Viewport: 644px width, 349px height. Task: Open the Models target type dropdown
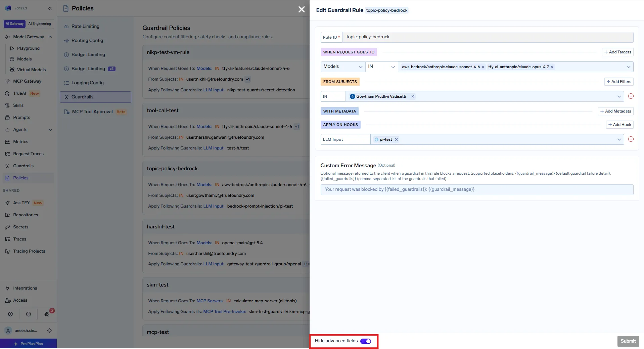click(x=343, y=67)
